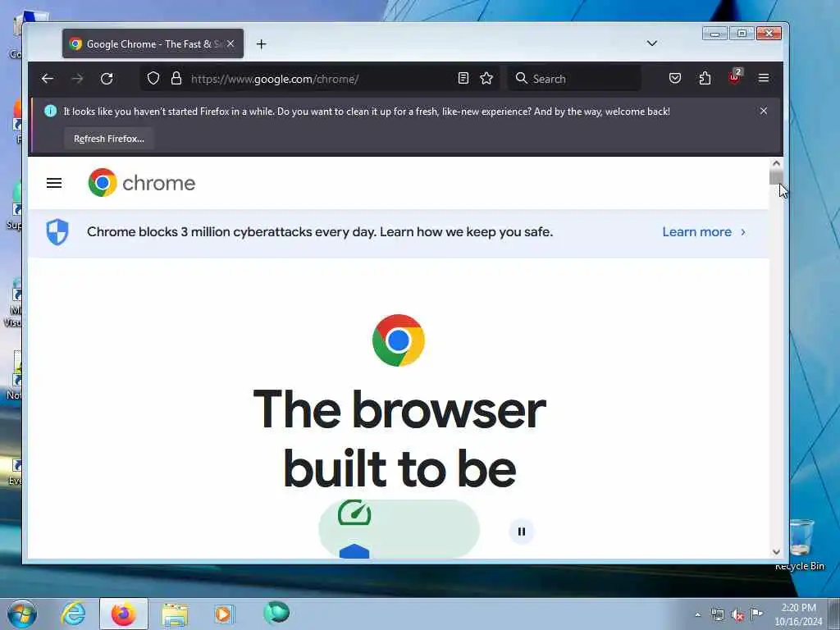Click the large Chrome logo in hero
This screenshot has width=840, height=630.
click(399, 340)
